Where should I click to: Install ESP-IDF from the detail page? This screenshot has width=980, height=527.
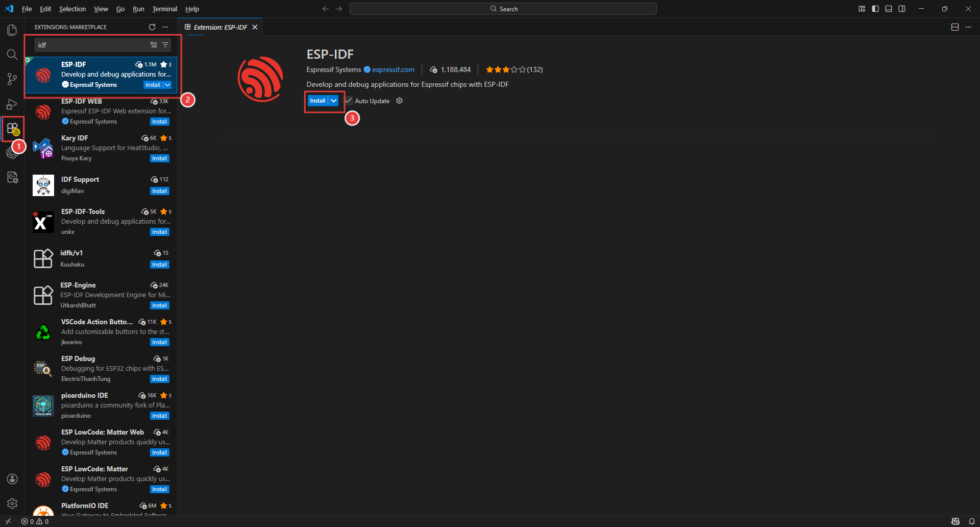317,101
